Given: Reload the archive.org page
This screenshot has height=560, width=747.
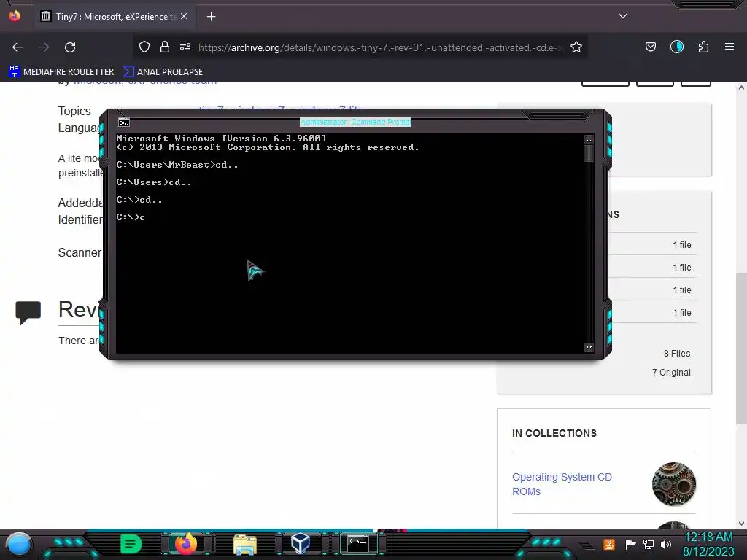Looking at the screenshot, I should 70,47.
